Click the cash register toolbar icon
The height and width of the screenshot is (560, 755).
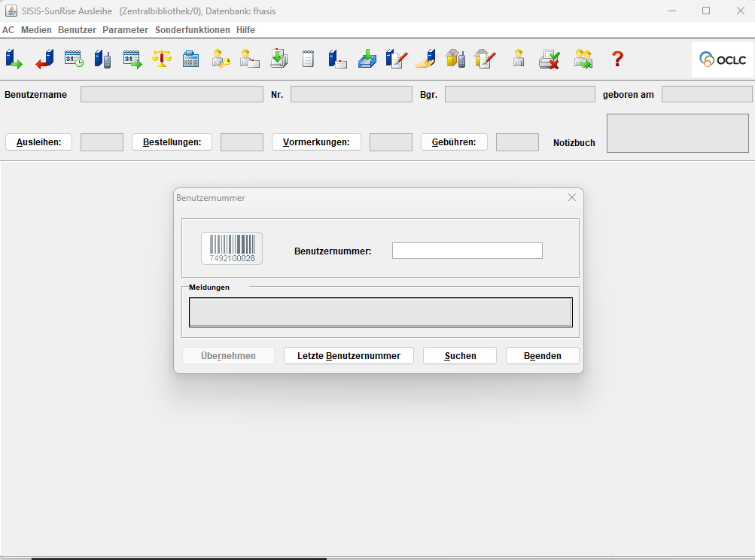[x=191, y=59]
